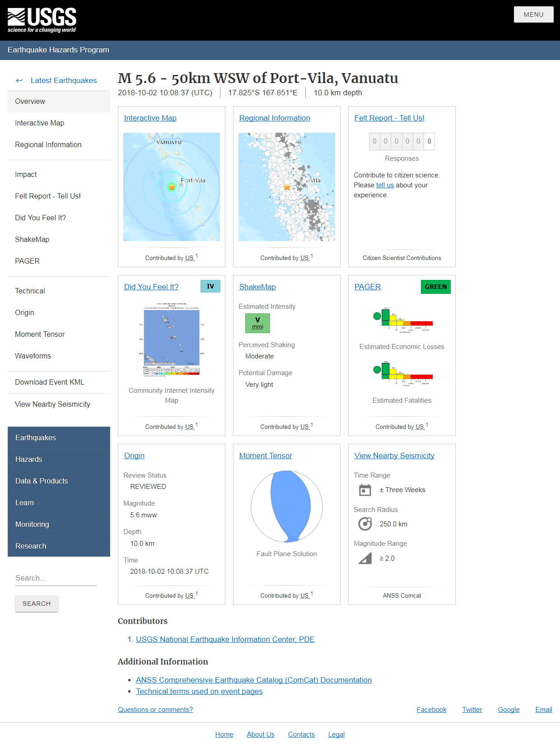Image resolution: width=560 pixels, height=753 pixels.
Task: Click the USGS logo in header
Action: tap(42, 20)
